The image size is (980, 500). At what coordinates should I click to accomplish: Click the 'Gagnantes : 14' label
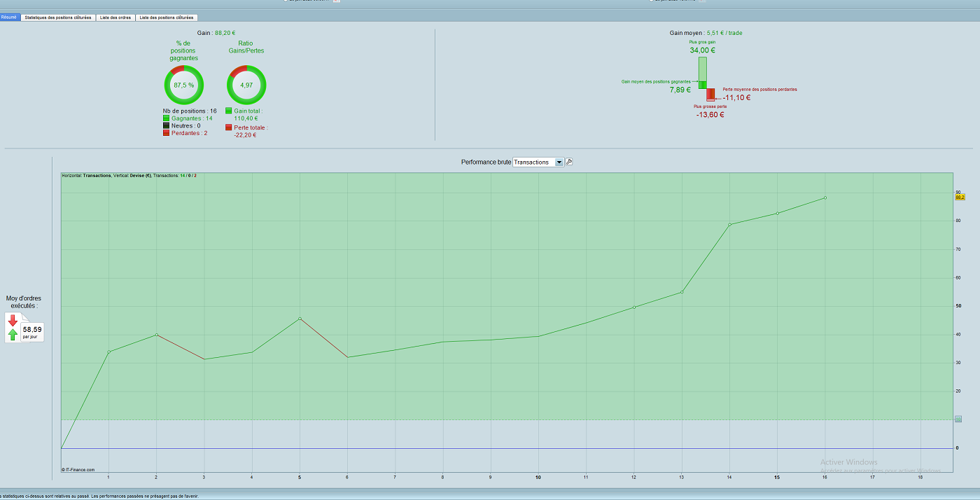tap(192, 118)
